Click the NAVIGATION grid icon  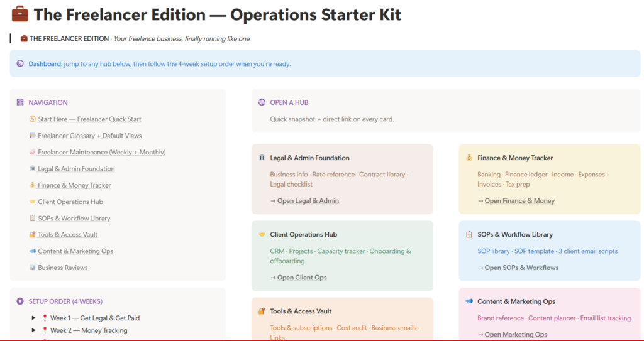(x=20, y=102)
